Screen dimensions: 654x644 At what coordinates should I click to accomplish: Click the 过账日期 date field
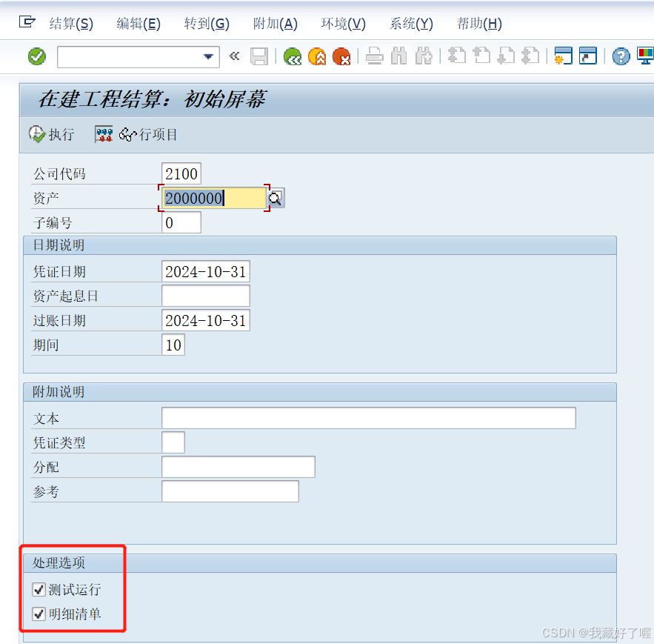pos(206,321)
